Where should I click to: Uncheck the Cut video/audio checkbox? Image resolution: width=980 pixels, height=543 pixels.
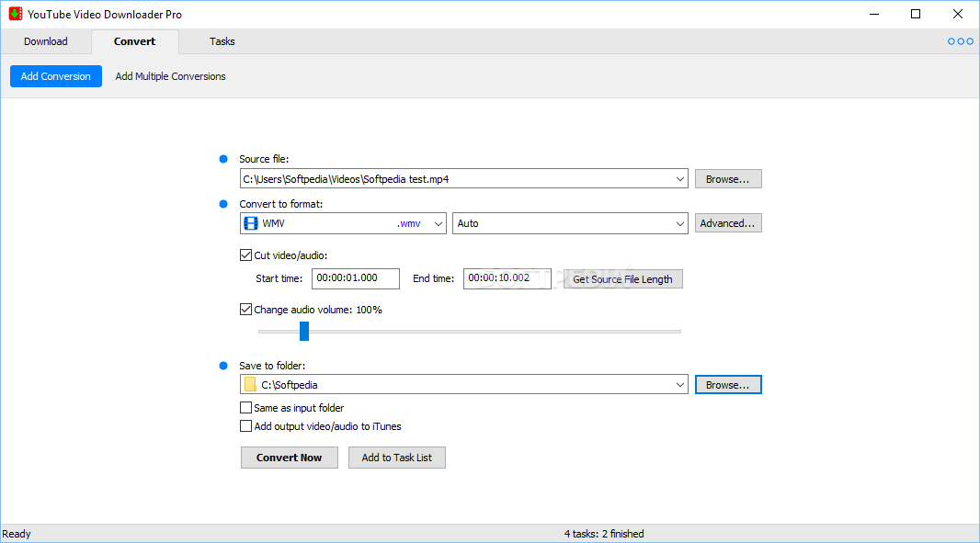point(245,255)
